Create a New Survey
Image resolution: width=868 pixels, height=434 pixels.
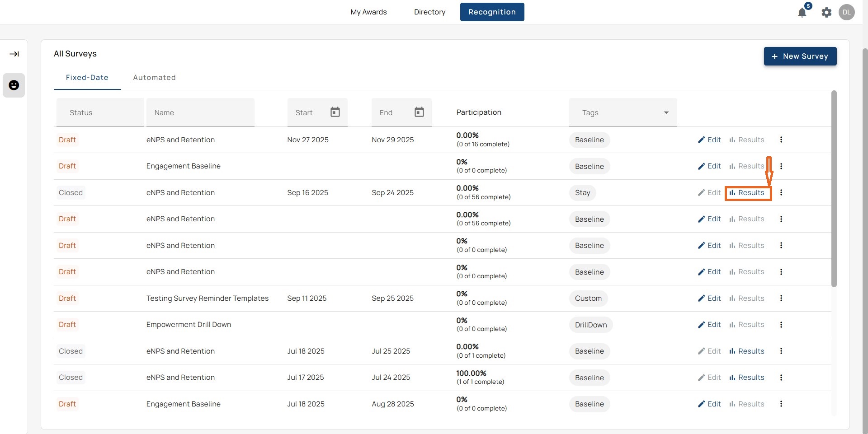pos(800,56)
